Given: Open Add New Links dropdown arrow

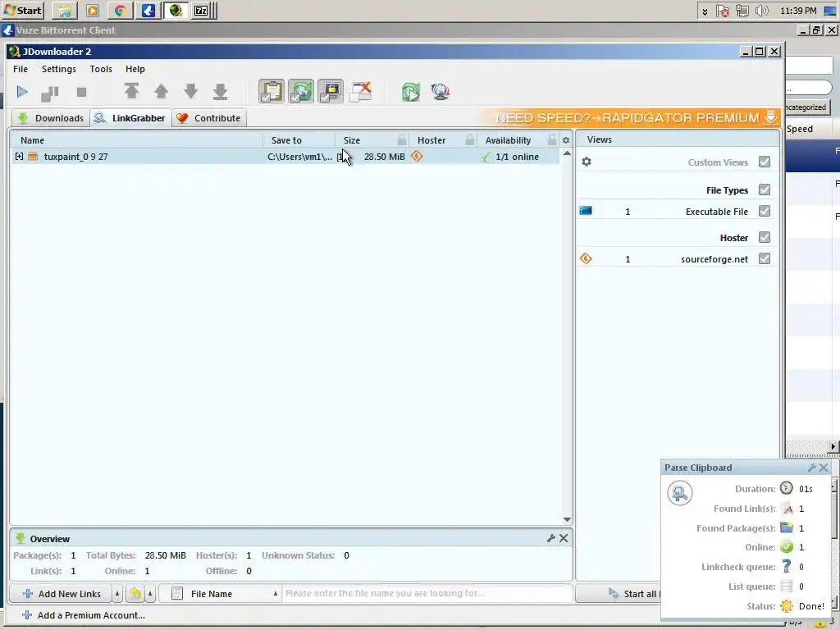Looking at the screenshot, I should [x=117, y=594].
